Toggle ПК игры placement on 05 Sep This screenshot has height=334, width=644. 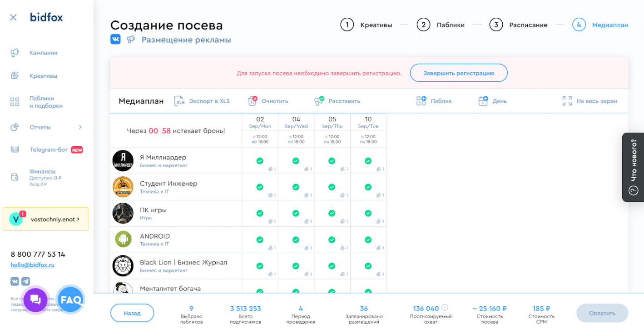[x=332, y=213]
